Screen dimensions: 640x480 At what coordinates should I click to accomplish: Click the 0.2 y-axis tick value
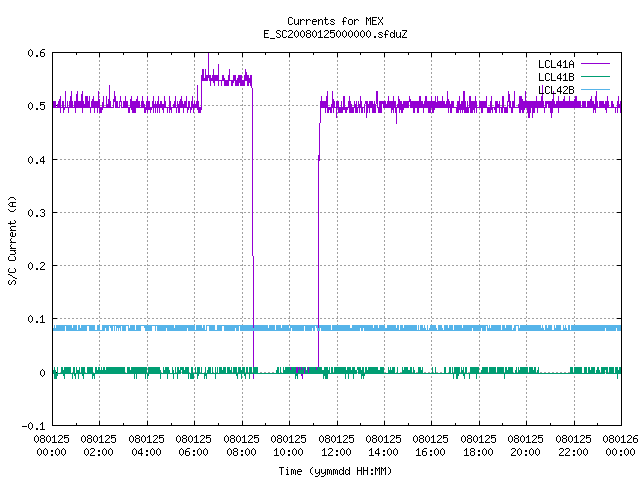pyautogui.click(x=36, y=266)
